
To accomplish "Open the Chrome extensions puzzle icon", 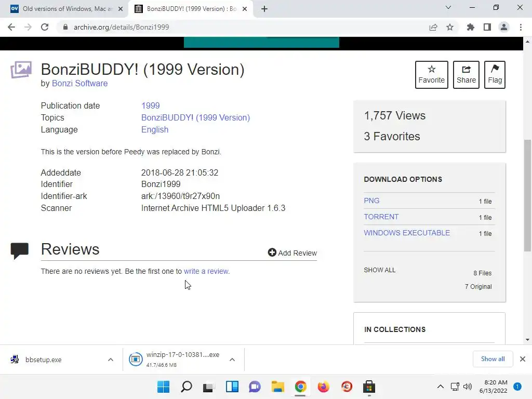I will (470, 27).
